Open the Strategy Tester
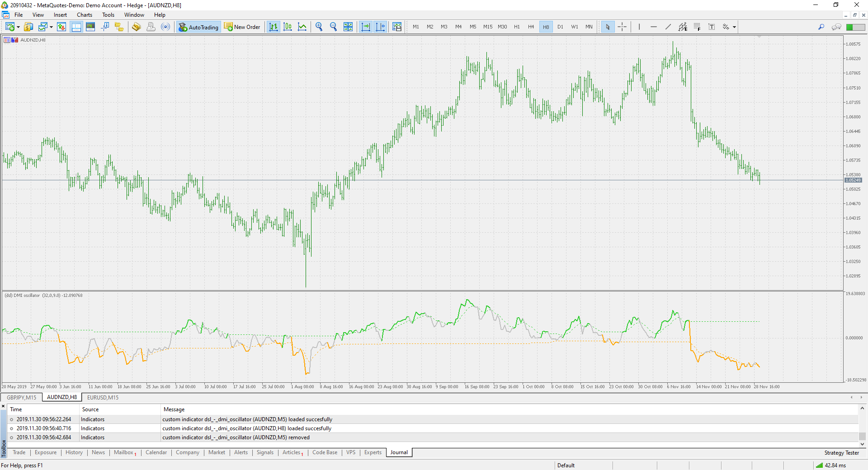Screen dimensions: 868x470 coord(841,452)
